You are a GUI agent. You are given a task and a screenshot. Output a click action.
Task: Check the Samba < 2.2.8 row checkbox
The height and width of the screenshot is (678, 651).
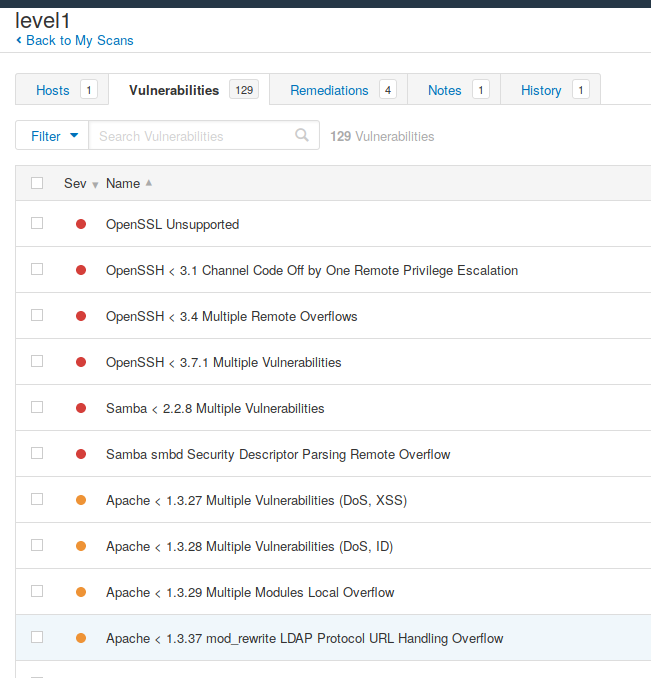[x=37, y=407]
